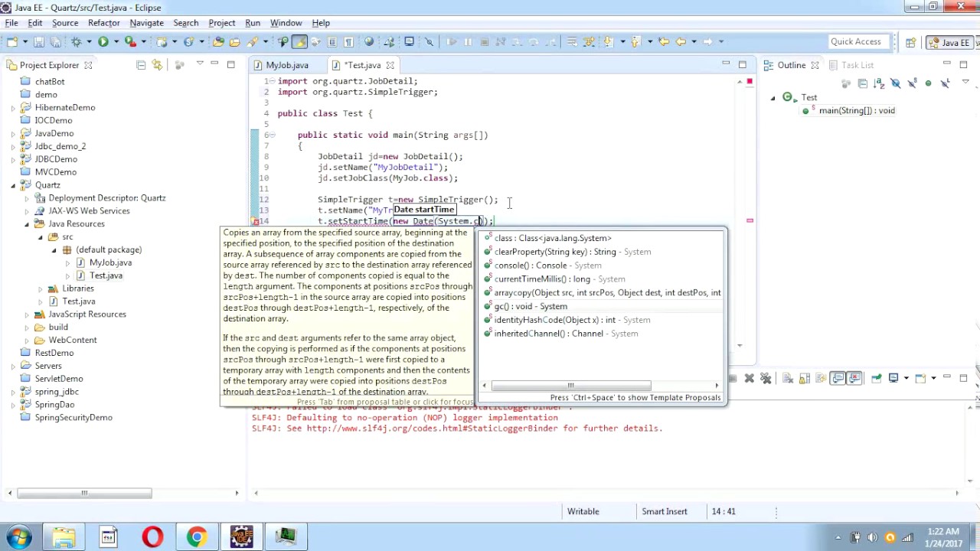Toggle Mark Occurrences highlighter icon

point(299,41)
